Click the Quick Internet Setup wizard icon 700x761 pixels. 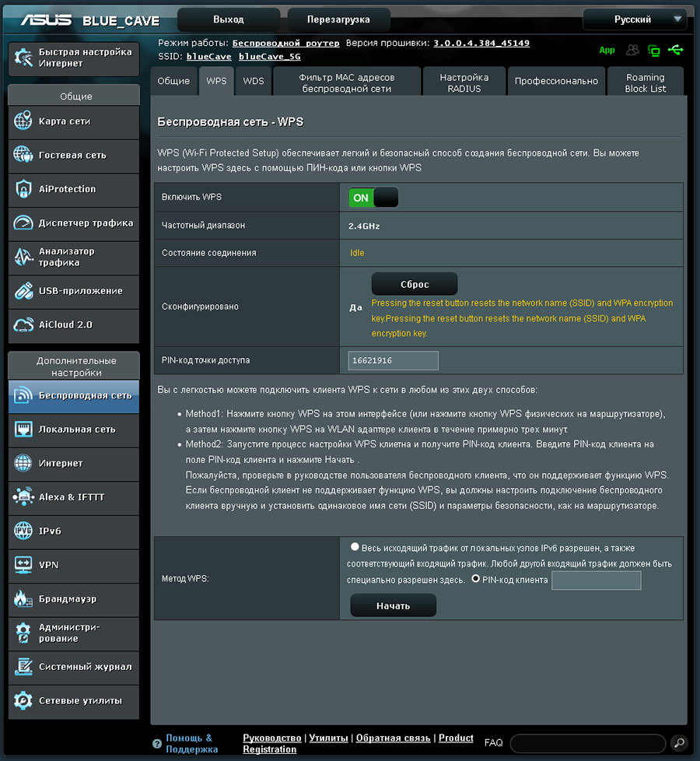(23, 58)
